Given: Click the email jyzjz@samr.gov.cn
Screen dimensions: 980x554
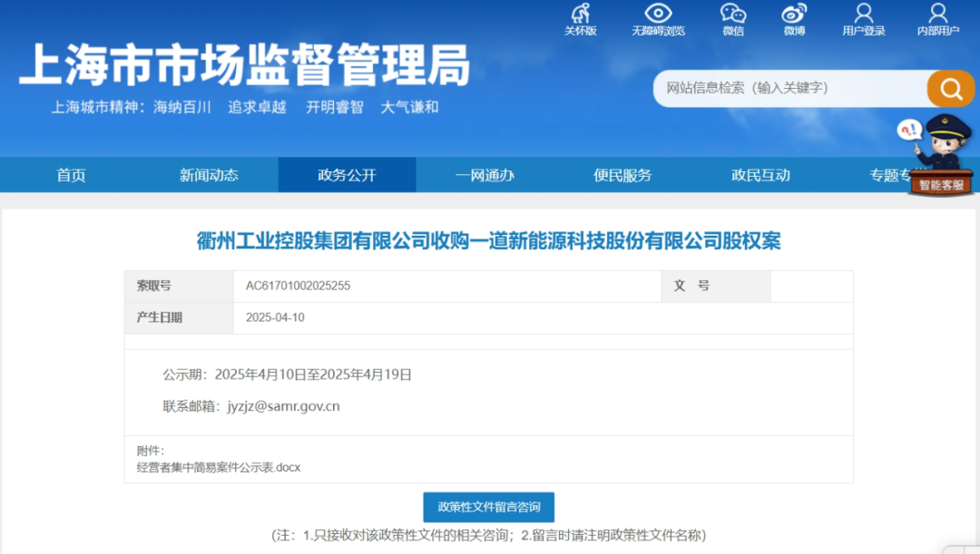Looking at the screenshot, I should [x=284, y=406].
